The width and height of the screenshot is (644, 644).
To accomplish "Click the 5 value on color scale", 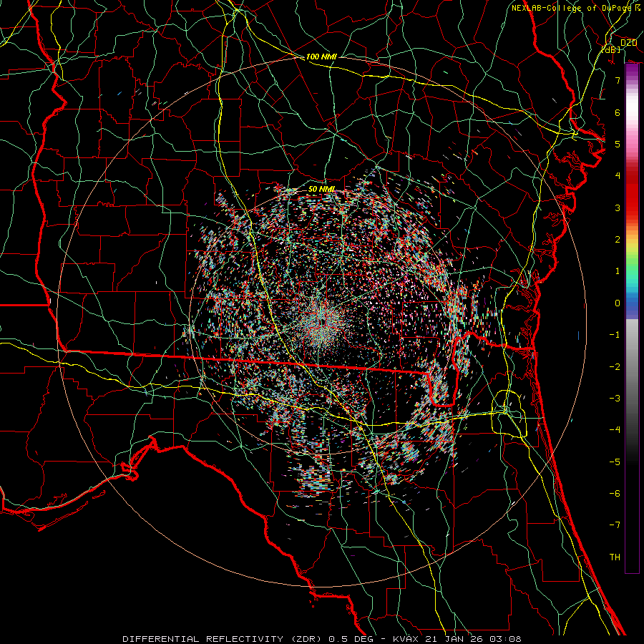I will pos(618,144).
